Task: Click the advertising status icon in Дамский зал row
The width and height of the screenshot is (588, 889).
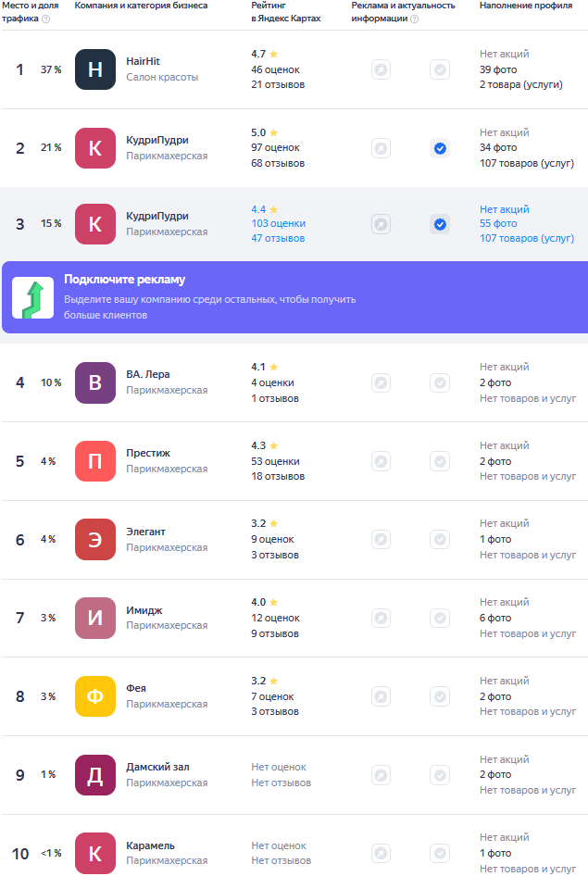Action: pos(381,775)
